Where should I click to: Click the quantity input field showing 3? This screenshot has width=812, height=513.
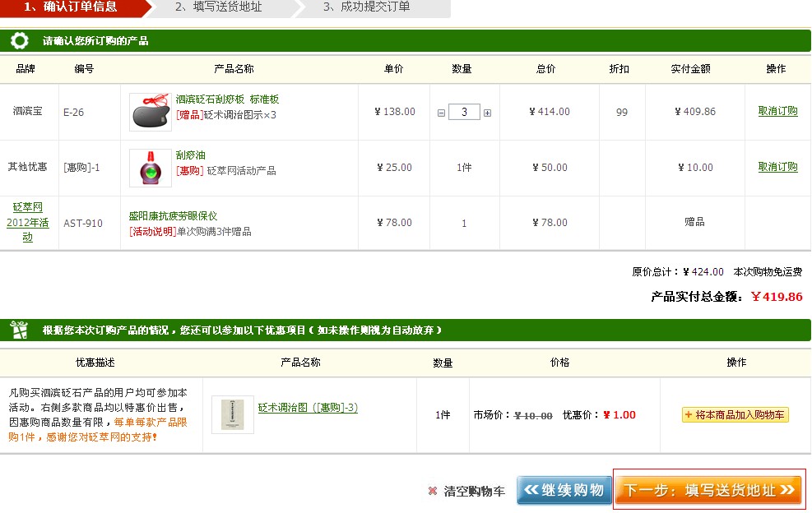pyautogui.click(x=464, y=112)
